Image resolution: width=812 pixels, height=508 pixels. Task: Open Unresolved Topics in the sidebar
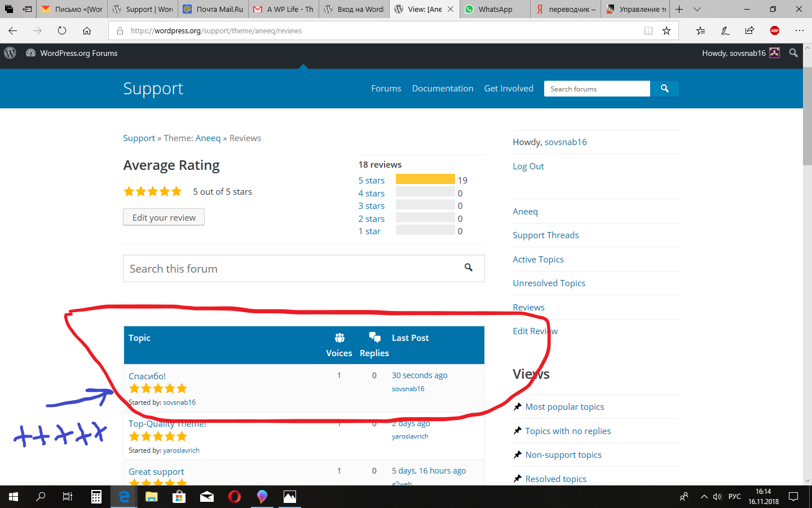[549, 283]
